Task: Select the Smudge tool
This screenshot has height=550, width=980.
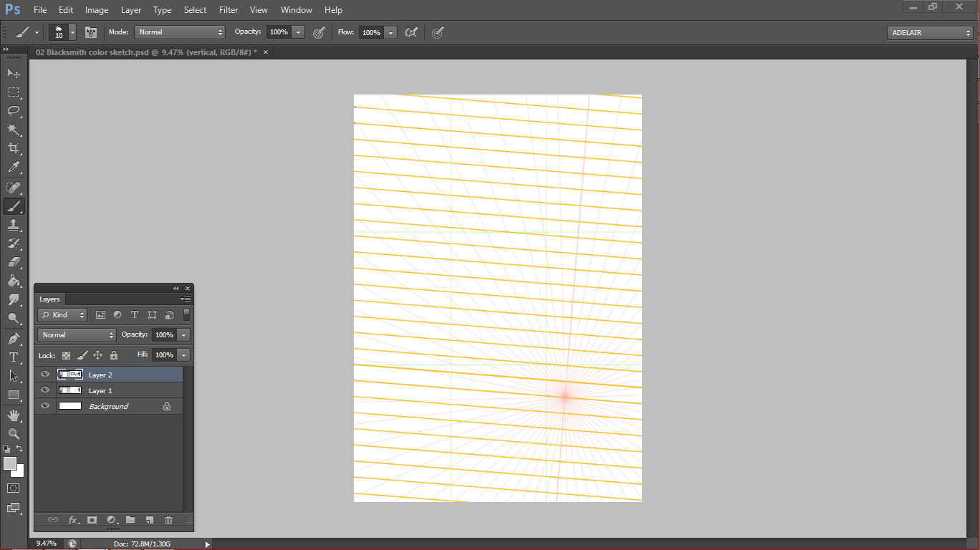Action: 14,299
